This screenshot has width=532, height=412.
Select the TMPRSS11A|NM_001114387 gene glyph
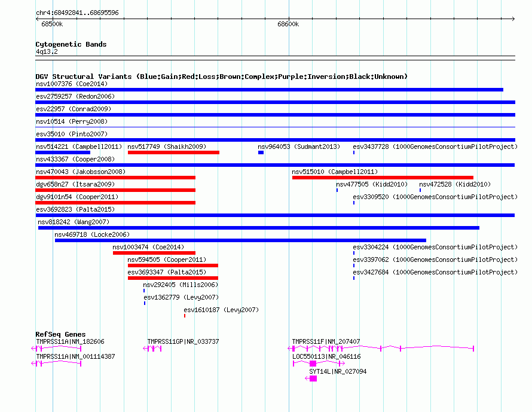[x=56, y=364]
